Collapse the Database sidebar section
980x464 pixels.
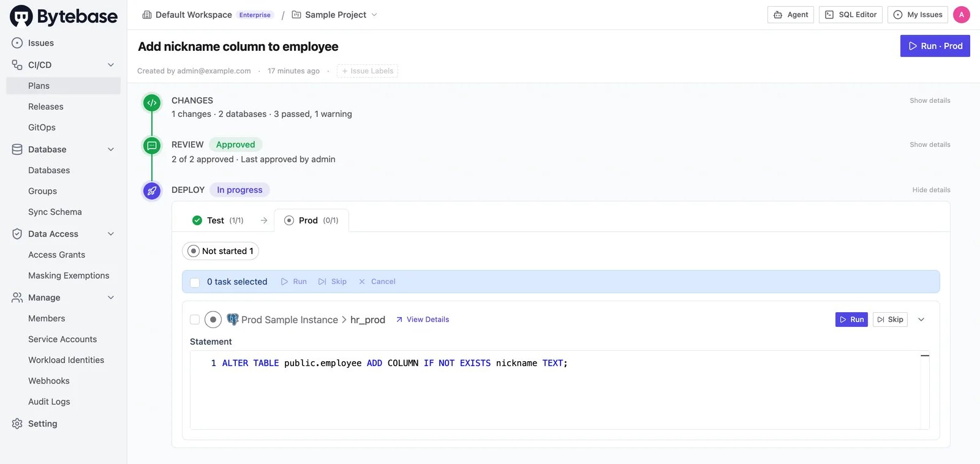[111, 149]
